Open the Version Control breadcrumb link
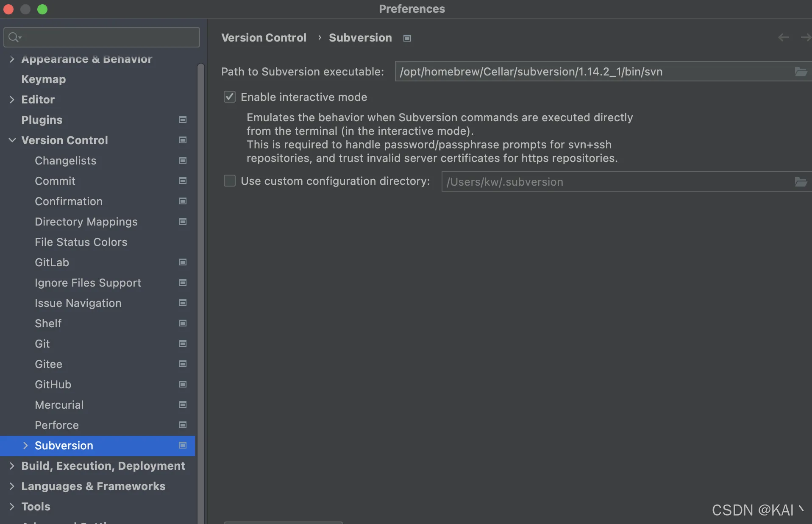Viewport: 812px width, 524px height. pos(264,37)
